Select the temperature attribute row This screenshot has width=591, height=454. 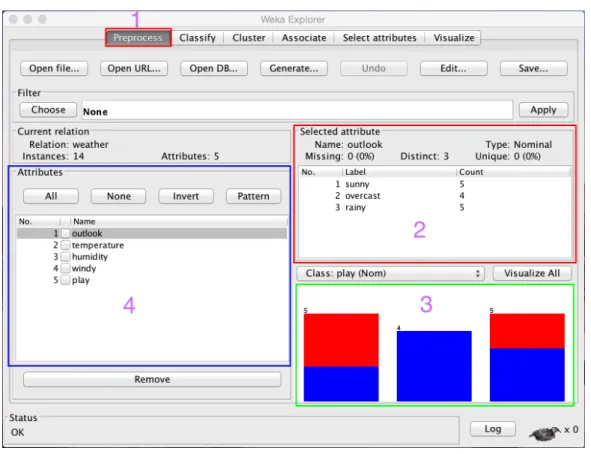coord(152,245)
